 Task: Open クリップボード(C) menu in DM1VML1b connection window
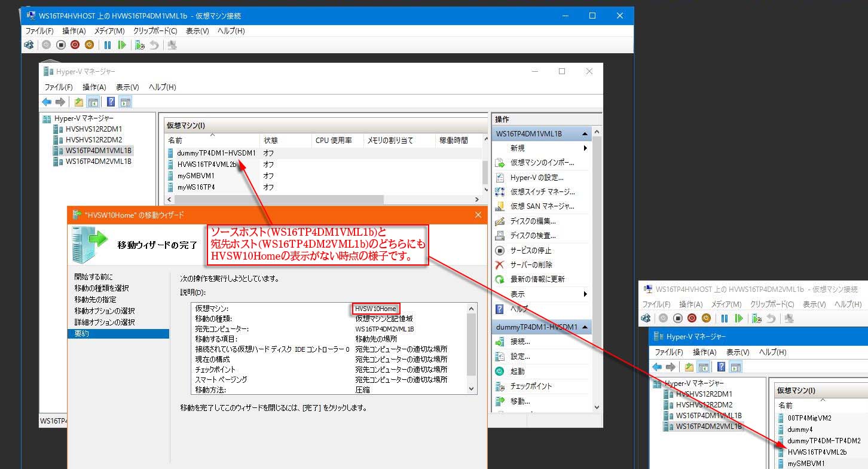pyautogui.click(x=155, y=31)
